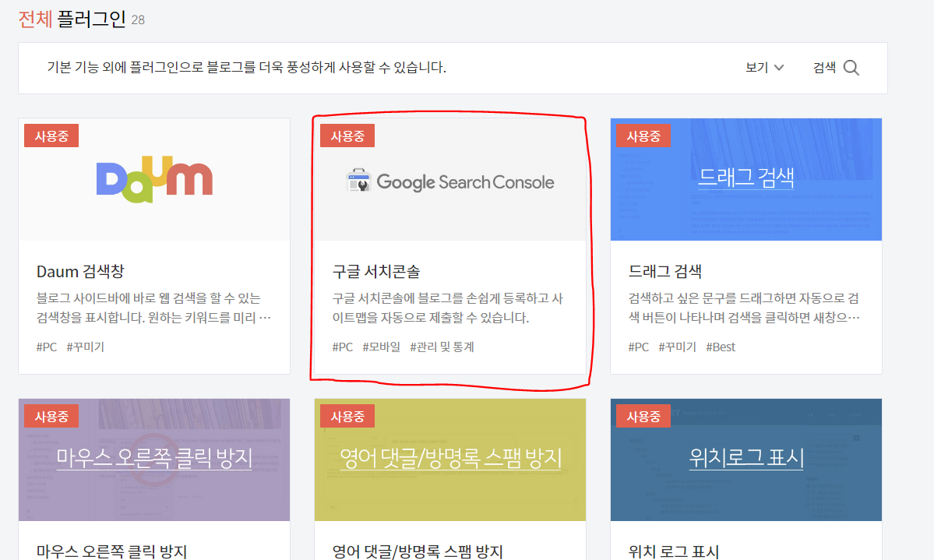
Task: Select the 위치 로그 표시 title below banner
Action: point(674,551)
